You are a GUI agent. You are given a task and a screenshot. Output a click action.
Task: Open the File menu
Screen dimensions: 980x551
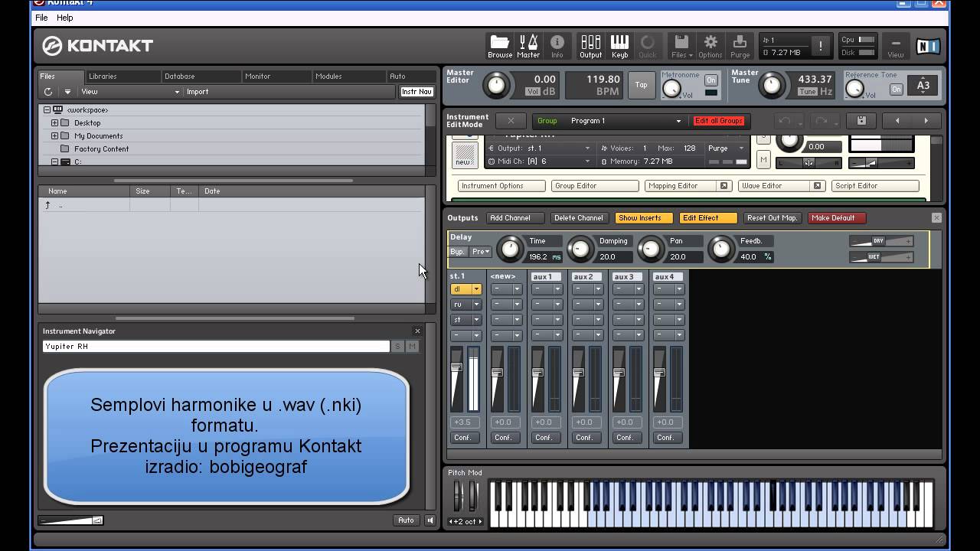tap(41, 18)
